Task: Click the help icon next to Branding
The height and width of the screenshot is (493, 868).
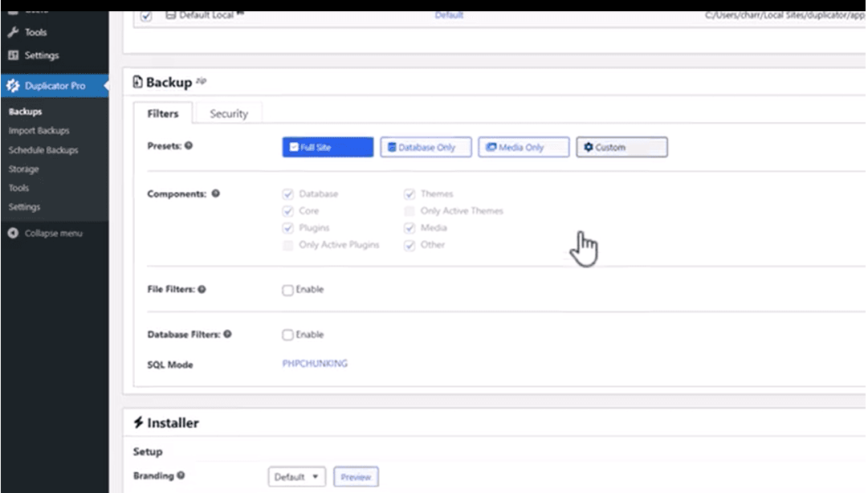Action: tap(181, 475)
